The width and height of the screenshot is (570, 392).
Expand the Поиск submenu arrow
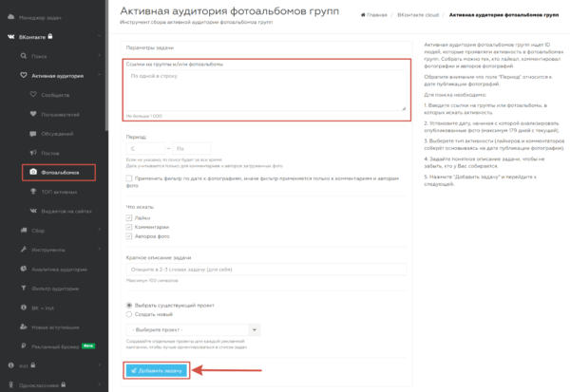[x=99, y=55]
